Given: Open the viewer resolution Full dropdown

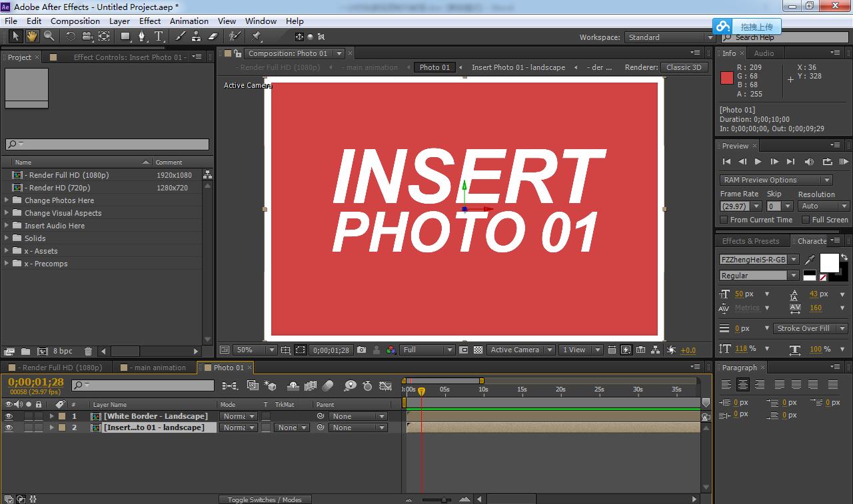Looking at the screenshot, I should coord(427,350).
